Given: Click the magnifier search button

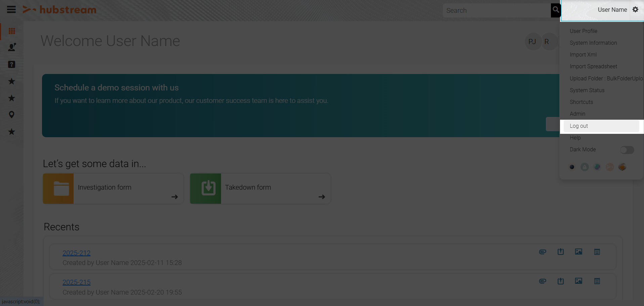Looking at the screenshot, I should point(556,10).
